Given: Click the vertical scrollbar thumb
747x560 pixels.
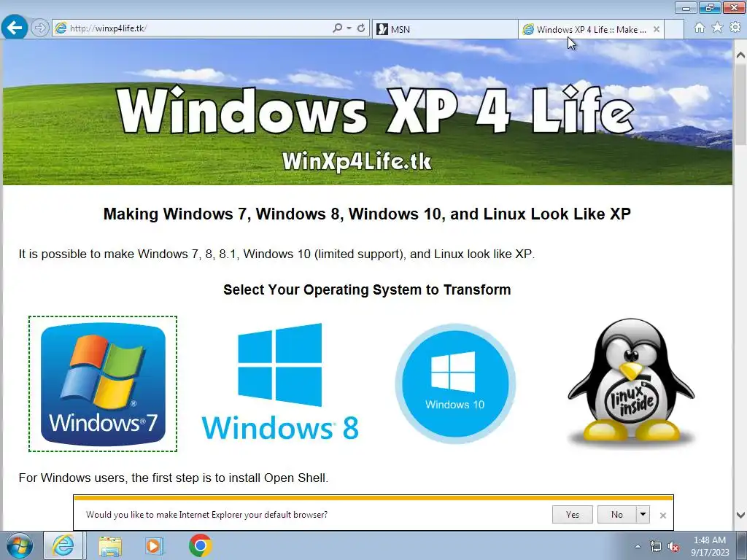Looking at the screenshot, I should coord(741,104).
